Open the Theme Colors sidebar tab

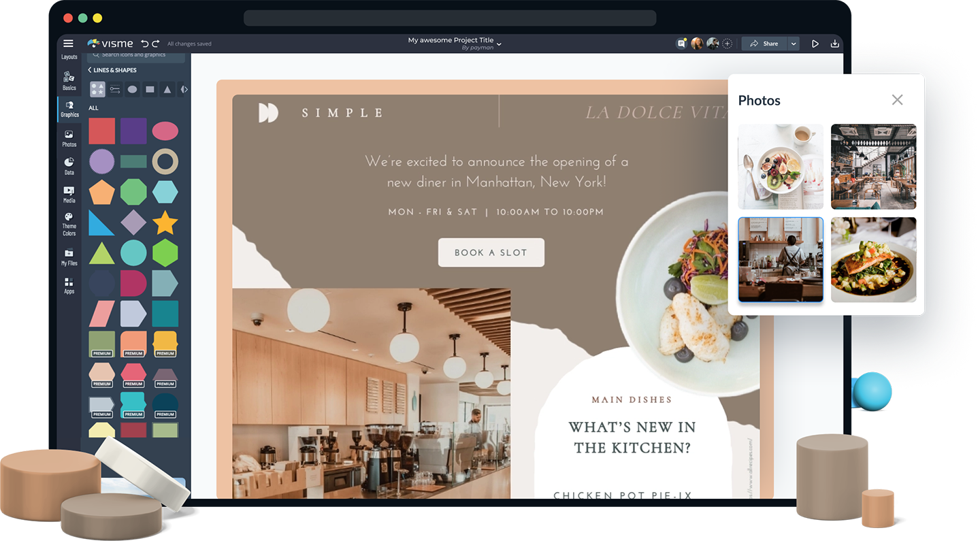pos(69,224)
